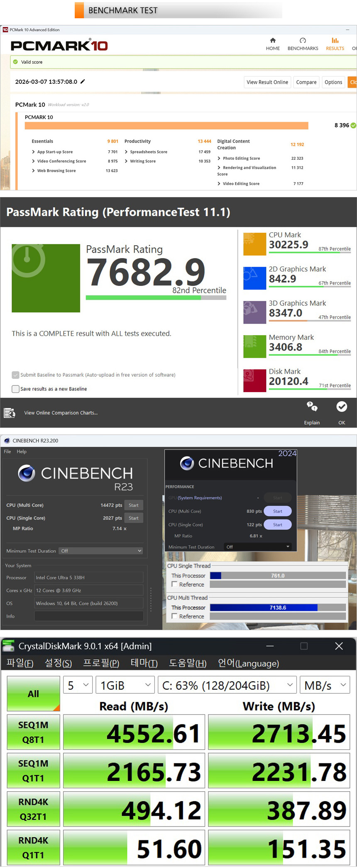Click the PCMark Home icon
Screen dimensions: 357x868
273,41
